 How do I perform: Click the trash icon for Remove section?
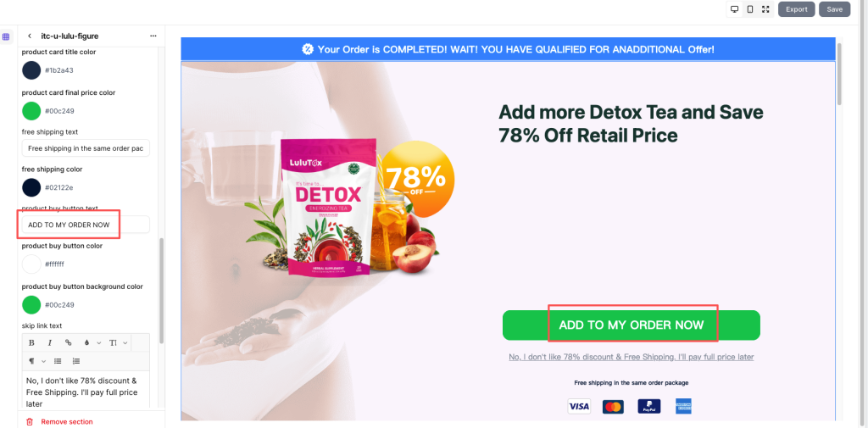pyautogui.click(x=30, y=422)
